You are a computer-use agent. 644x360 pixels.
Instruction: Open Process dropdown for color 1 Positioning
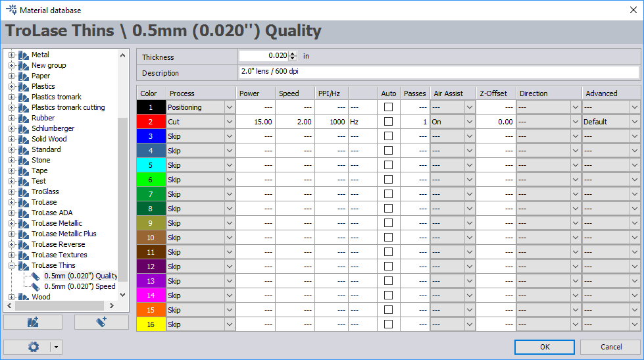(x=230, y=107)
